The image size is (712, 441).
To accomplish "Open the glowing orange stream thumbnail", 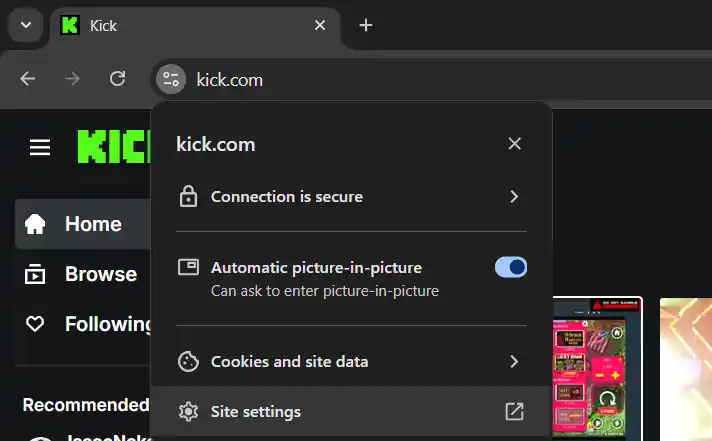I will click(686, 369).
